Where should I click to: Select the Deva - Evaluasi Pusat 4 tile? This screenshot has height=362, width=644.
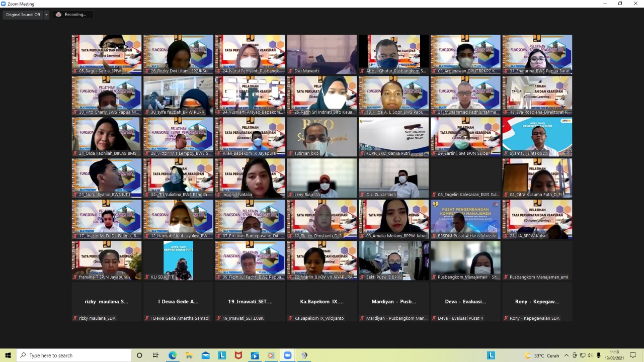point(465,302)
